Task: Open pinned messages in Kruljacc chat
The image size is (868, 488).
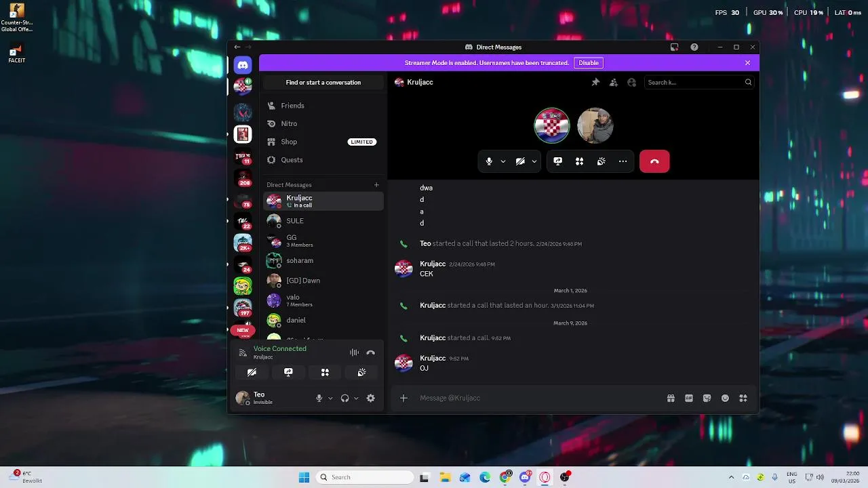Action: [x=595, y=82]
